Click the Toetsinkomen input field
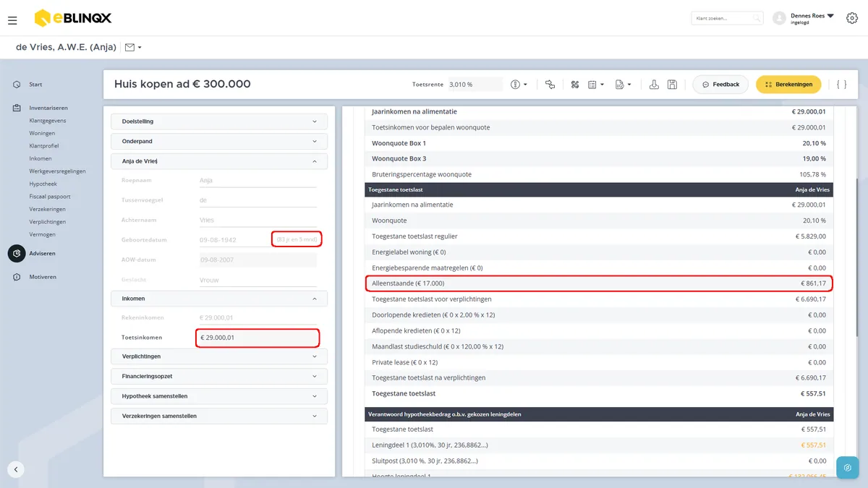The height and width of the screenshot is (488, 868). coord(258,338)
